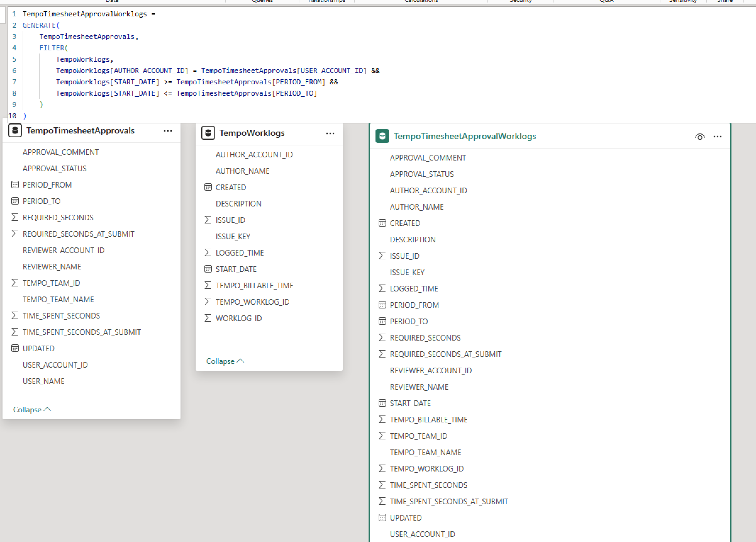Click sigma icon beside TEMPO_WORKLOG_ID in TempoWorklogs
The width and height of the screenshot is (756, 542).
tap(208, 302)
